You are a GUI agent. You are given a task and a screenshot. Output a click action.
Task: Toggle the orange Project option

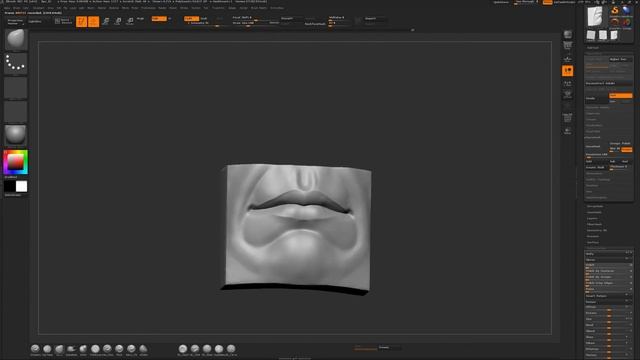[x=627, y=149]
